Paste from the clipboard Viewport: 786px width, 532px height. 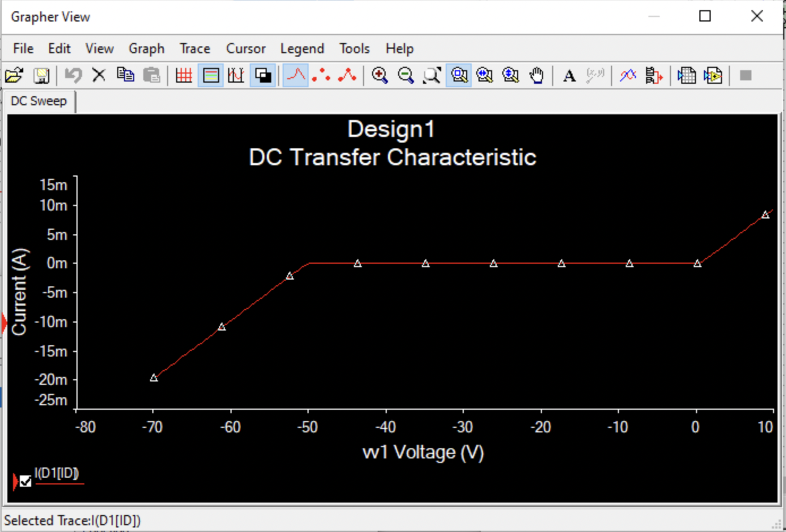point(152,74)
